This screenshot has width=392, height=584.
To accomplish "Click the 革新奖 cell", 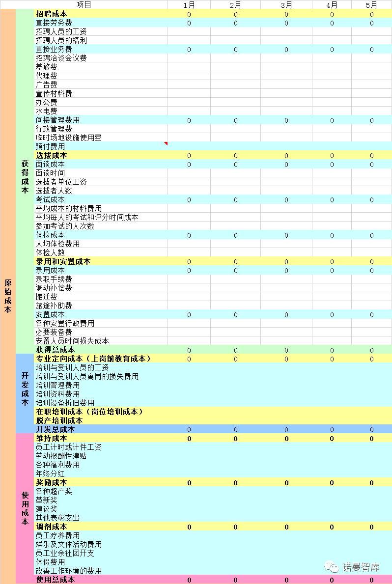I will point(101,500).
